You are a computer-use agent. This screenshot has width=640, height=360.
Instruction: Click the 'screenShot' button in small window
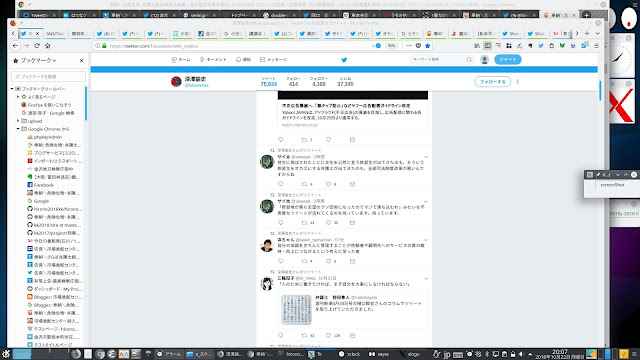[612, 185]
